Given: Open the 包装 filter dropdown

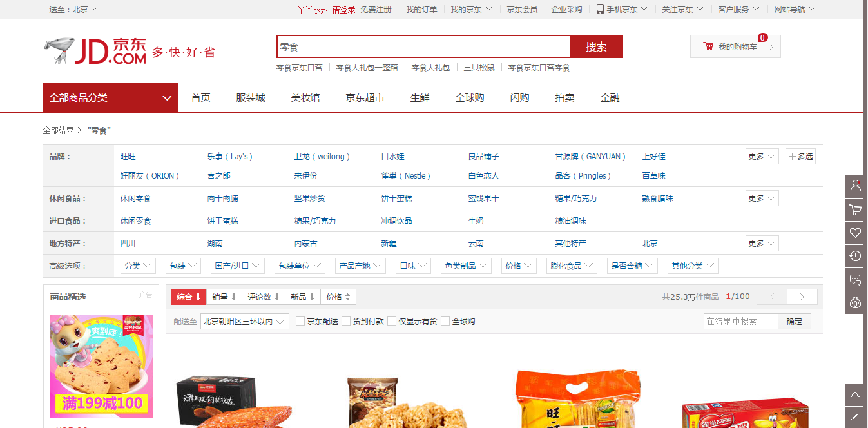Looking at the screenshot, I should [x=184, y=266].
